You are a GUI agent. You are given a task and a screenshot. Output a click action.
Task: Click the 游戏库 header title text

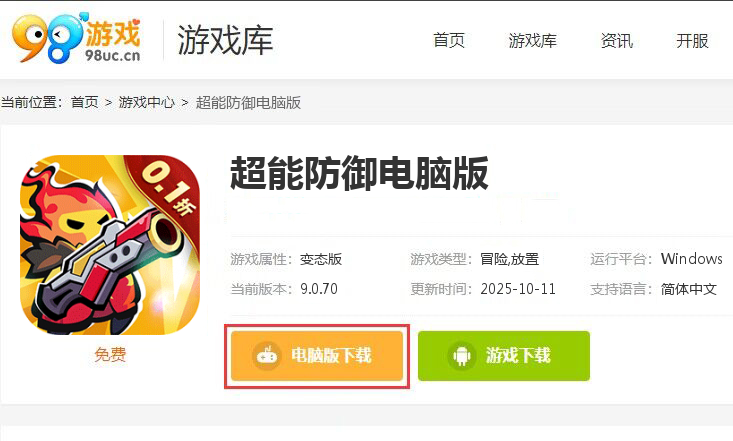point(225,40)
